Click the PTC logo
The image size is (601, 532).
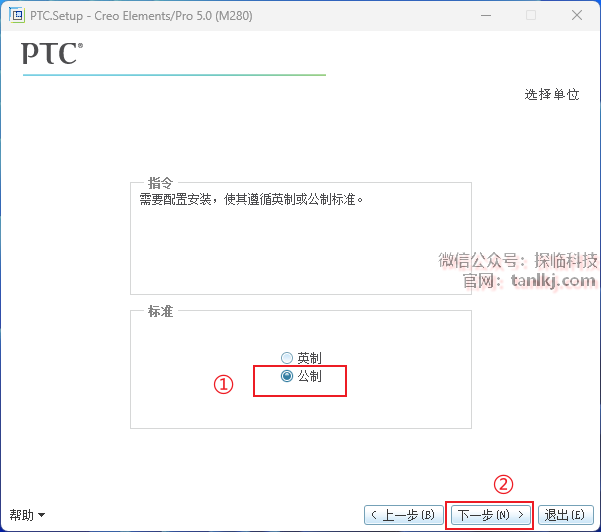[x=52, y=53]
